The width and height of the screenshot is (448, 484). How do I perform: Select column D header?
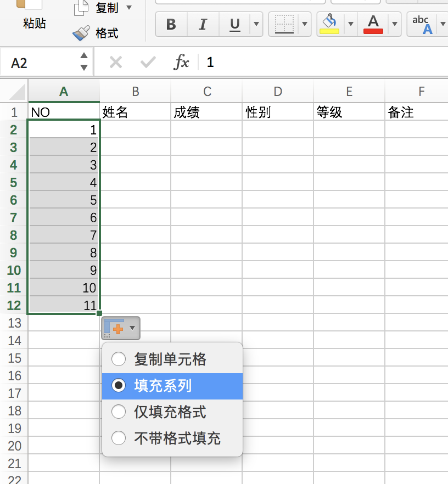(278, 92)
